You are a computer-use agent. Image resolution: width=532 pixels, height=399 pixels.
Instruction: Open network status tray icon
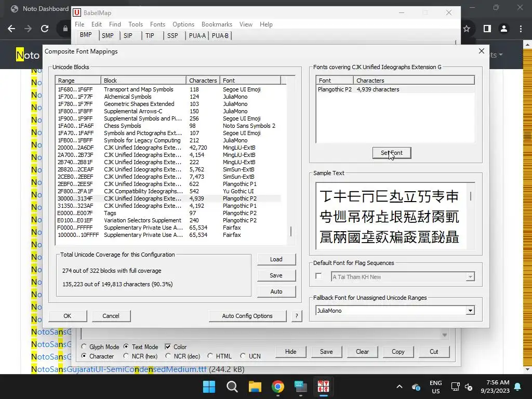pos(455,387)
